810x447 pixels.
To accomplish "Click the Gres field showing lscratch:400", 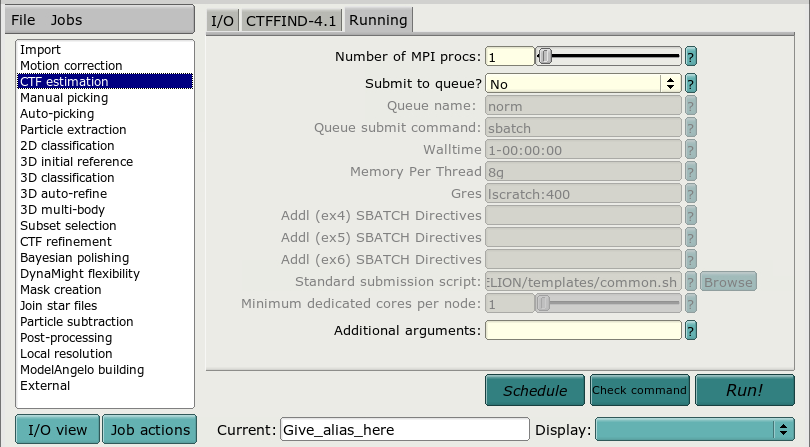I will click(x=583, y=194).
